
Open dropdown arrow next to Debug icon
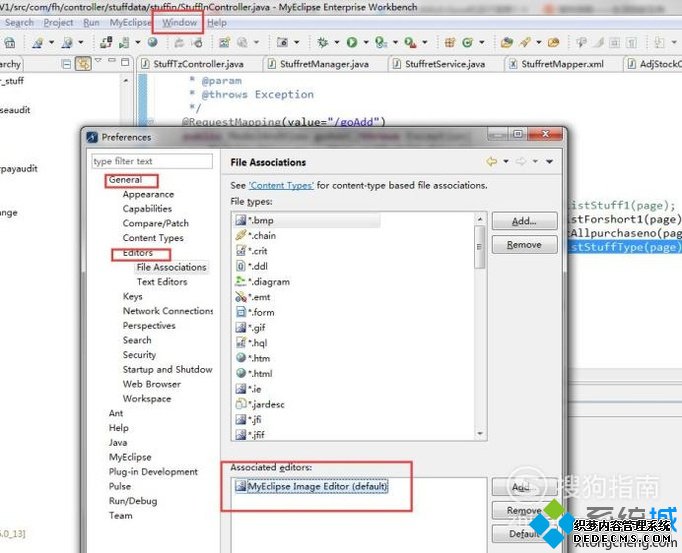tap(337, 43)
